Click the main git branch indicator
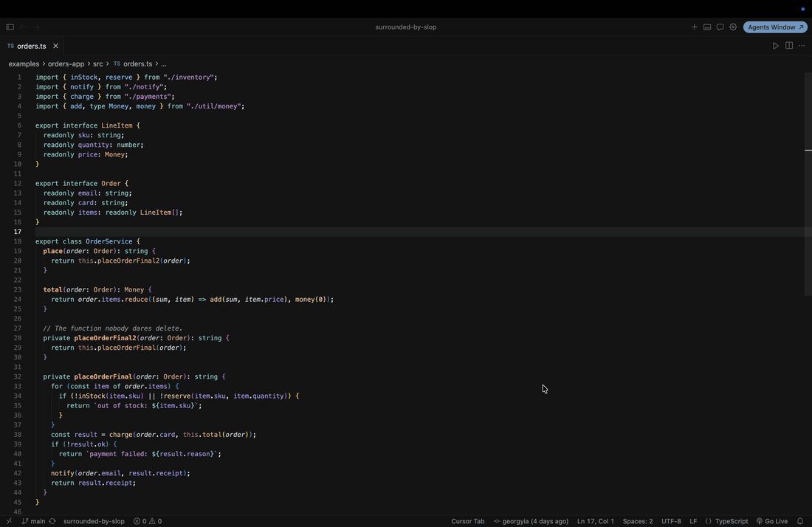This screenshot has width=812, height=527. pos(34,521)
